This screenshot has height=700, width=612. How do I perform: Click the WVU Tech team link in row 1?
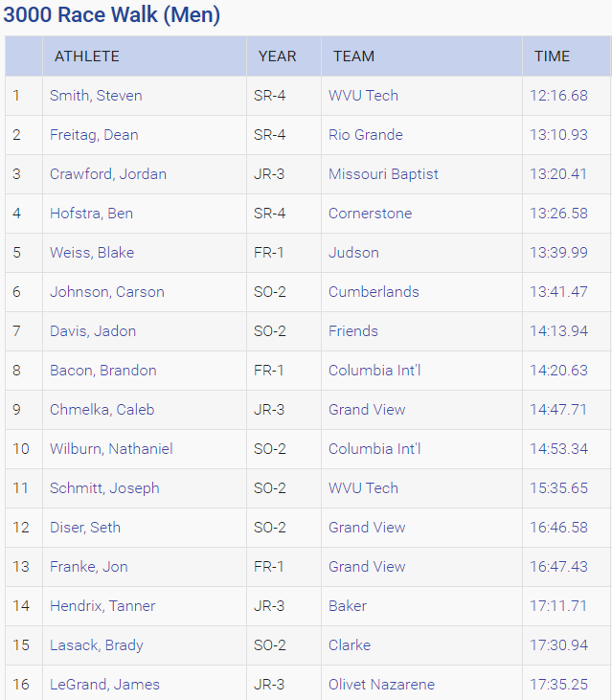(x=363, y=96)
